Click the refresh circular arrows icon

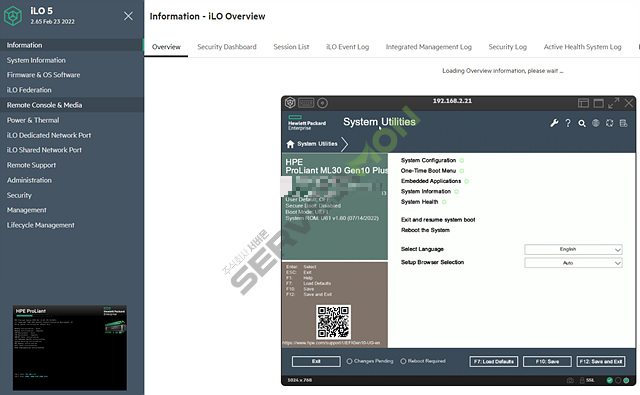coord(609,123)
